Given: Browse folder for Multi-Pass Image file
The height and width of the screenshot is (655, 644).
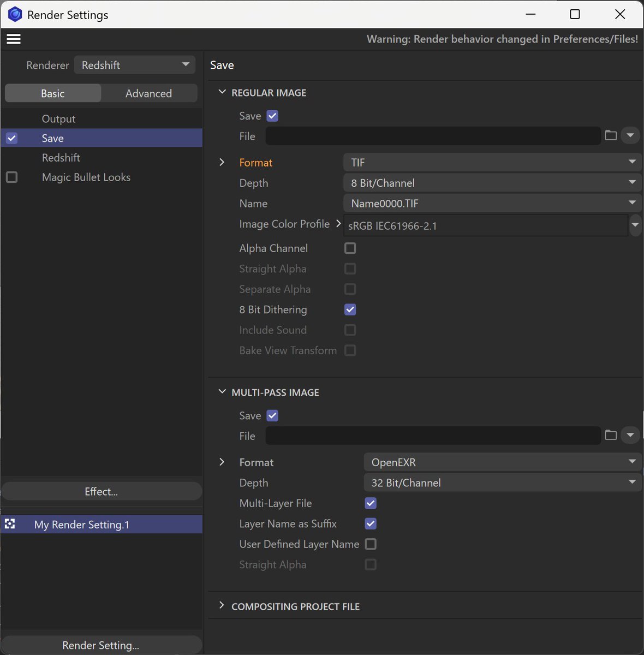Looking at the screenshot, I should [611, 435].
